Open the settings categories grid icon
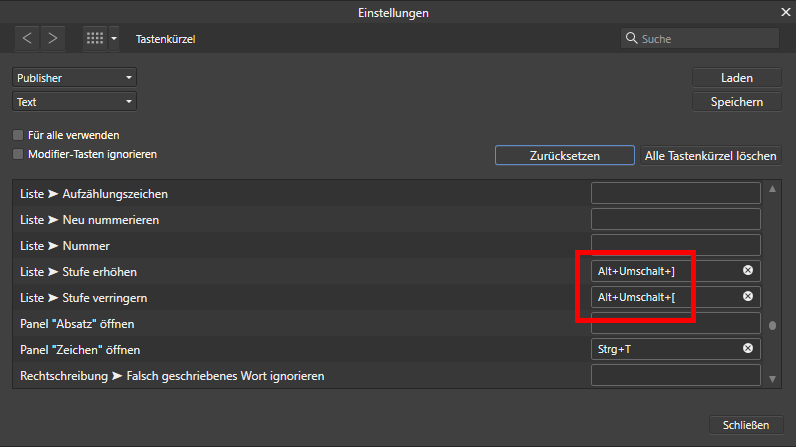Viewport: 796px width, 447px height. pyautogui.click(x=95, y=39)
